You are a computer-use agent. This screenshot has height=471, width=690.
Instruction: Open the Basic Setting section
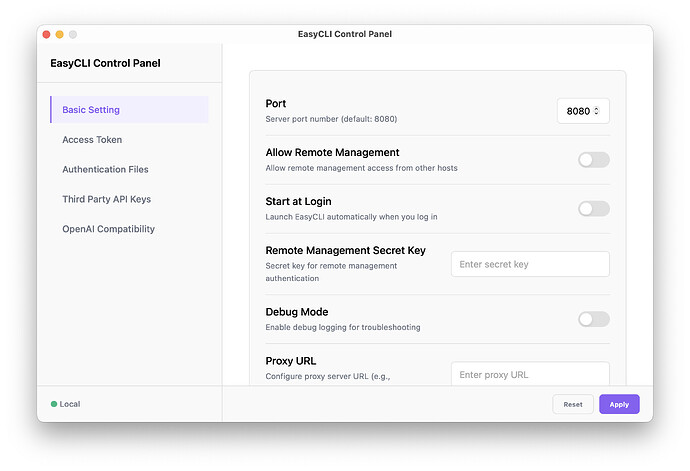click(129, 110)
